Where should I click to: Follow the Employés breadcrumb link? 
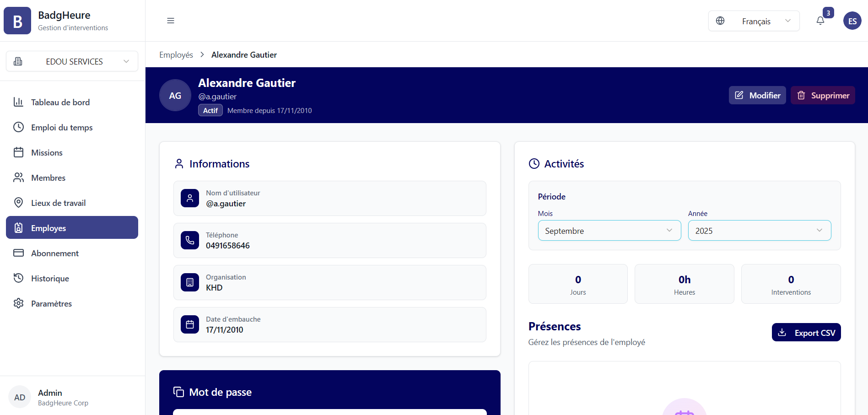coord(176,55)
